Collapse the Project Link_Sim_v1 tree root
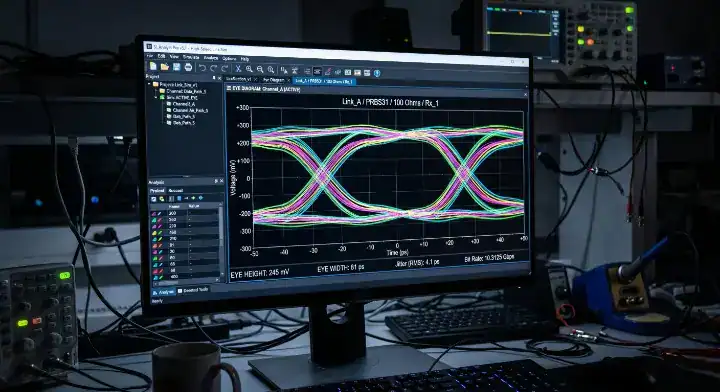This screenshot has width=720, height=392. 149,84
